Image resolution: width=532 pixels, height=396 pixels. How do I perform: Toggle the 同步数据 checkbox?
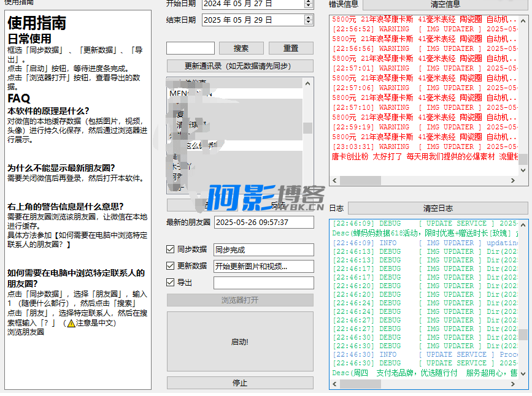[x=171, y=249]
